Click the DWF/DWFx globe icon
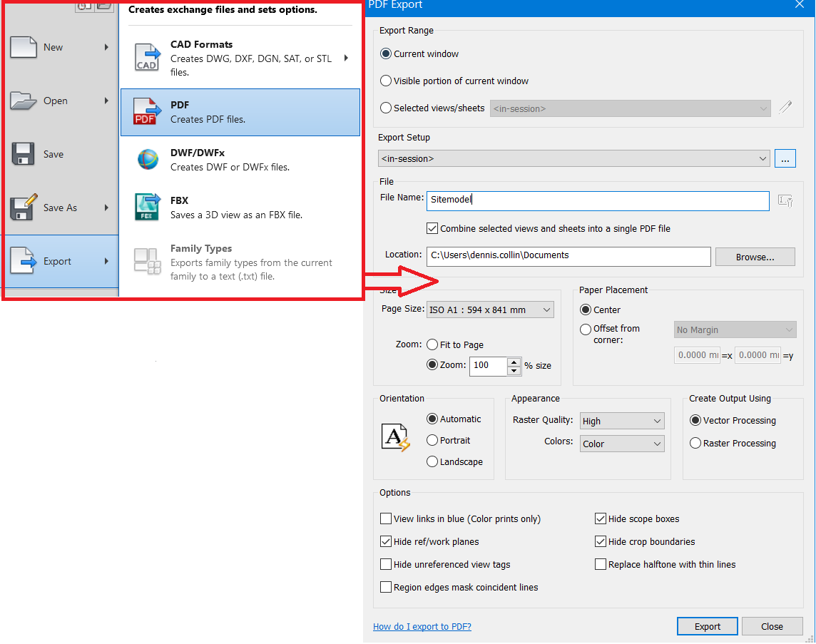Screen dimensions: 816x644 [x=148, y=160]
